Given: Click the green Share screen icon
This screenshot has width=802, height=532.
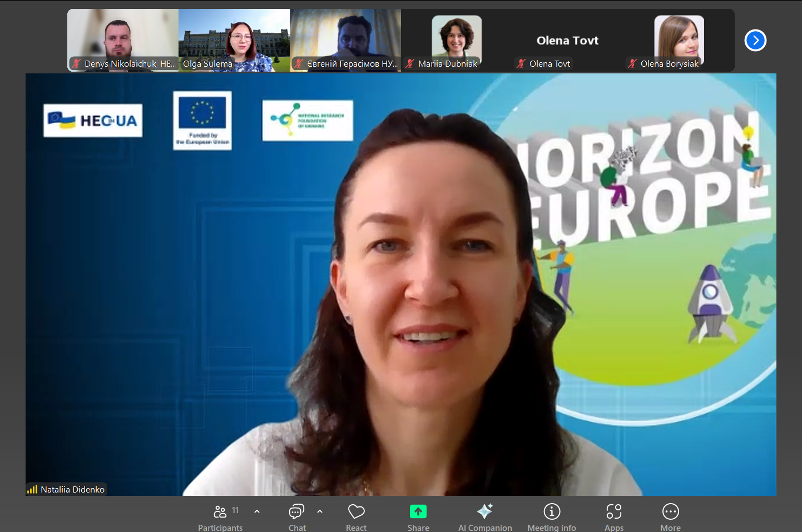Looking at the screenshot, I should click(x=418, y=511).
